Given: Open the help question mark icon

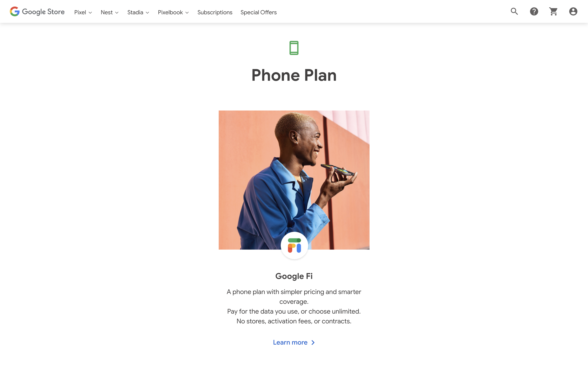Looking at the screenshot, I should (534, 11).
